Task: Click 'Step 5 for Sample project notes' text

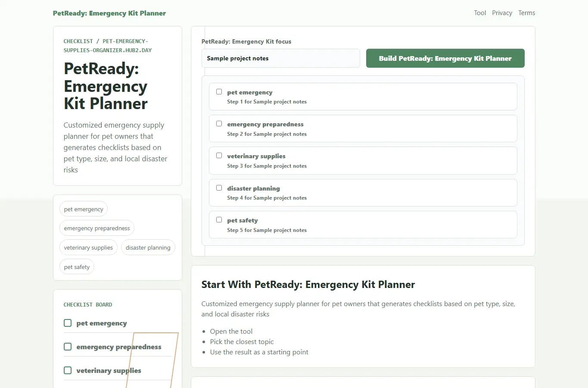Action: coord(267,230)
